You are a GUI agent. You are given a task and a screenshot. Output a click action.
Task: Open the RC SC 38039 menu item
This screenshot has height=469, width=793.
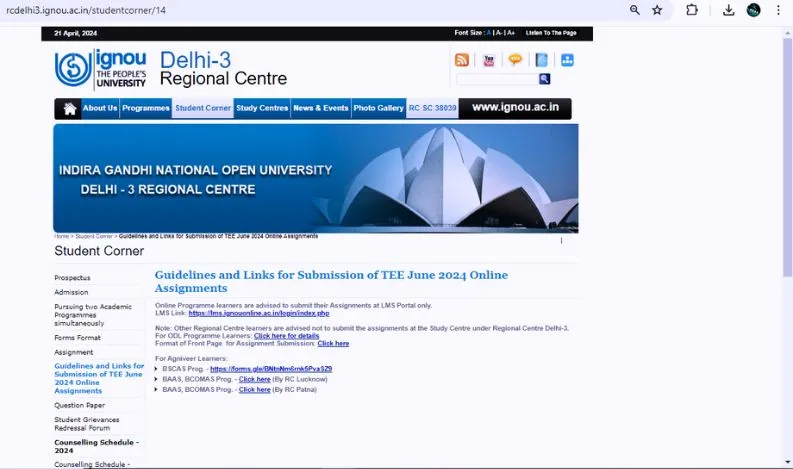pyautogui.click(x=432, y=108)
